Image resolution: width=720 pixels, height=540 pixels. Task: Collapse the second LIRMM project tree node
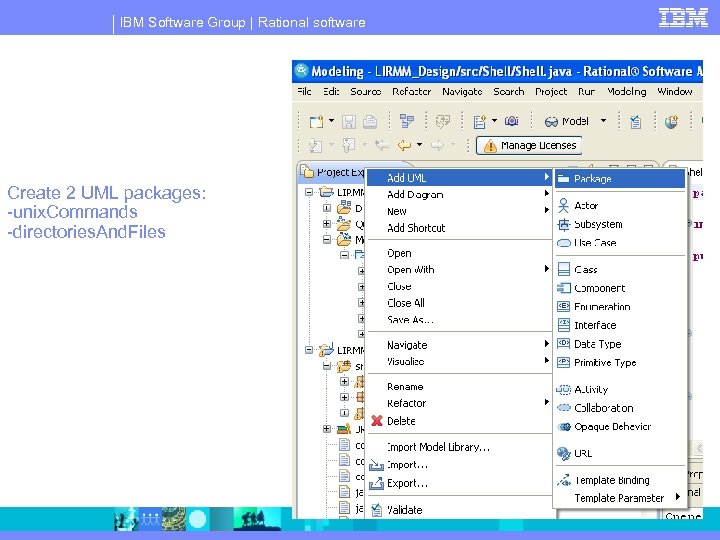309,350
